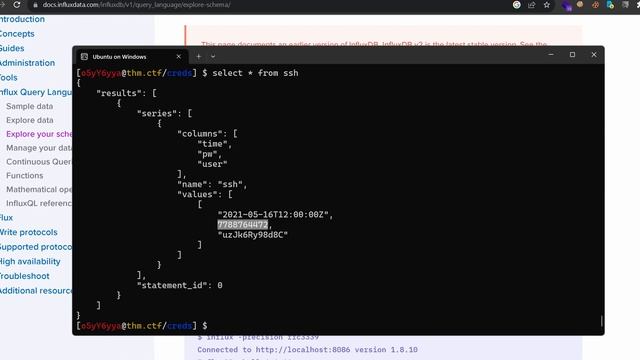Click the "user" column name

pos(212,164)
